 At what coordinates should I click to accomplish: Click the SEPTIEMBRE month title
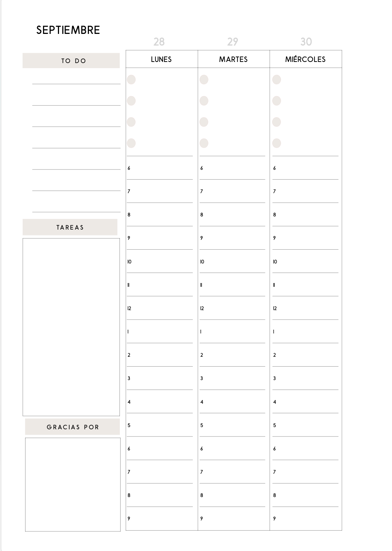point(68,30)
